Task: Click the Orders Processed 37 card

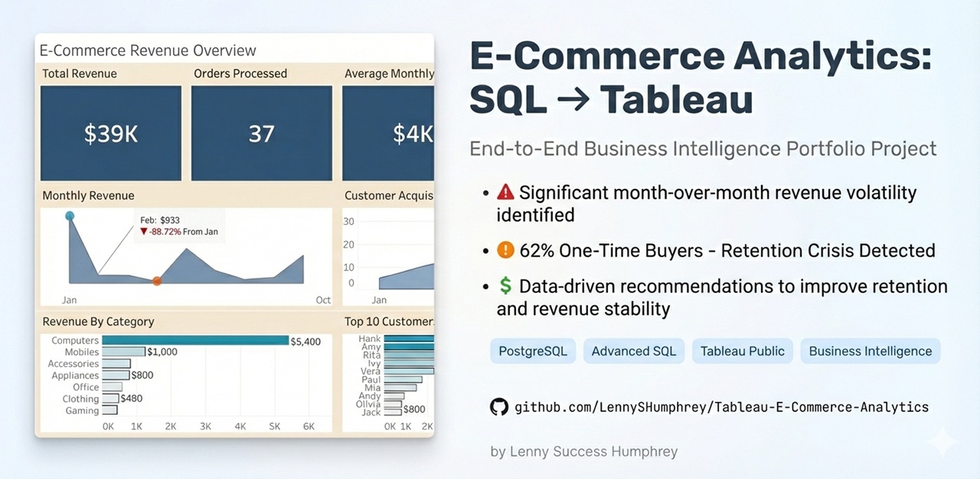Action: pyautogui.click(x=262, y=133)
